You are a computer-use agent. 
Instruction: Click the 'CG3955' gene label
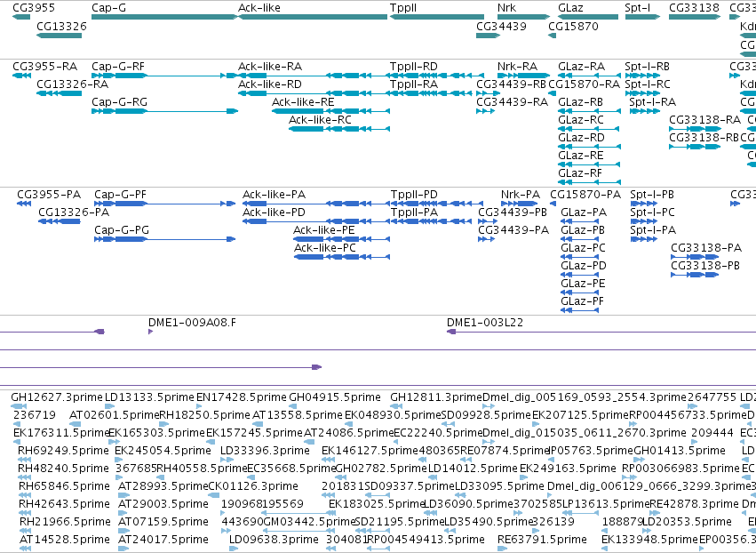pyautogui.click(x=34, y=8)
